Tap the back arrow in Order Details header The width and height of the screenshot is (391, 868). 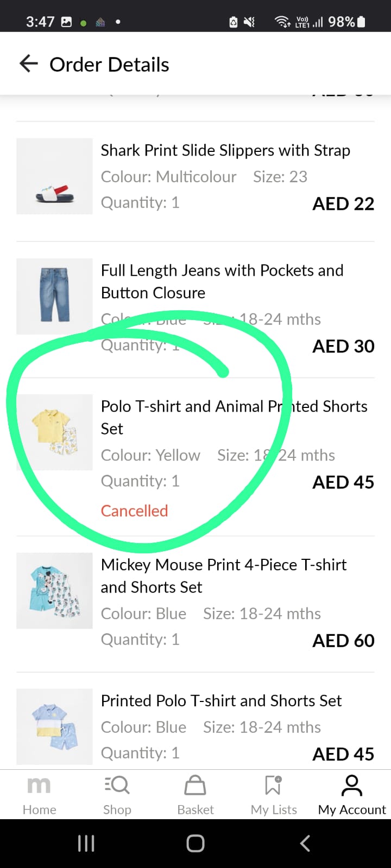click(x=29, y=64)
